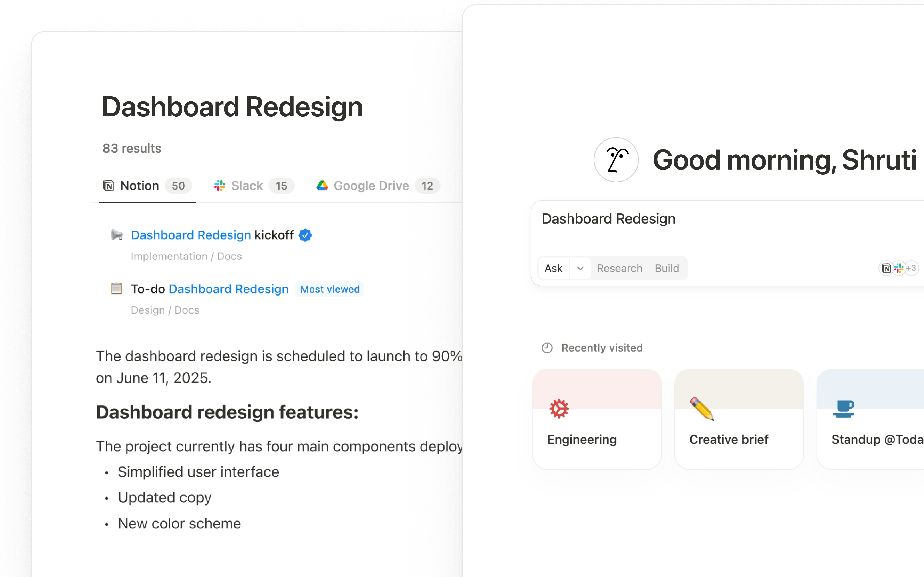Expand the Ask mode dropdown chevron

coord(580,268)
